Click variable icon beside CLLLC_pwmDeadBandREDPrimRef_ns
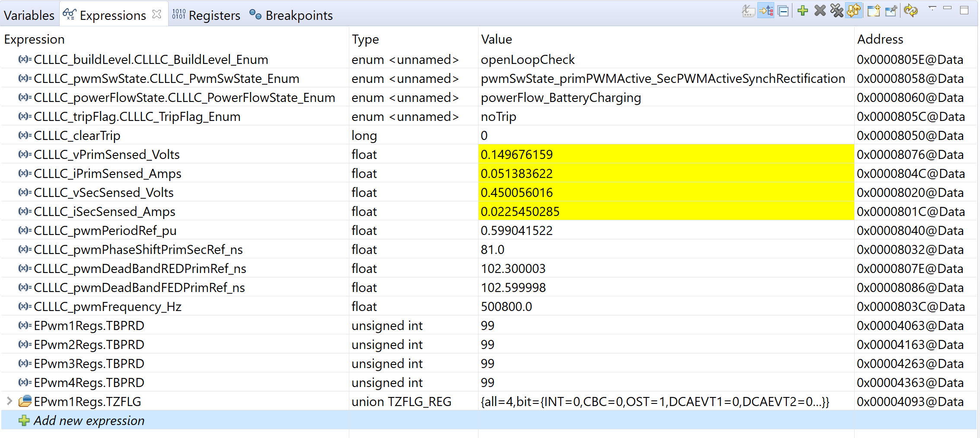This screenshot has width=980, height=438. (x=25, y=268)
